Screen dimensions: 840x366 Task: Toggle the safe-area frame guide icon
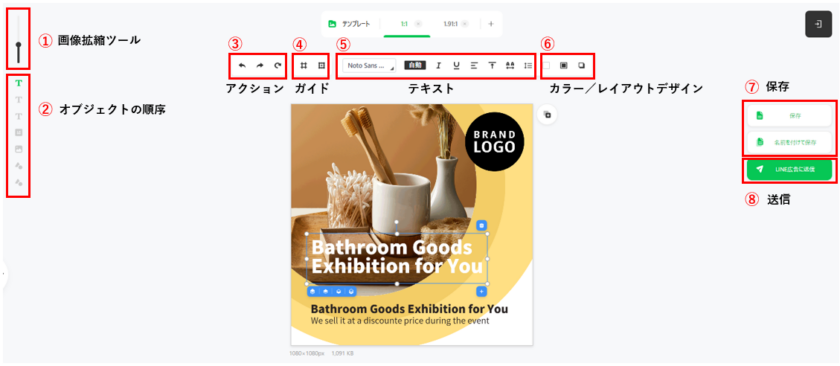click(x=321, y=65)
